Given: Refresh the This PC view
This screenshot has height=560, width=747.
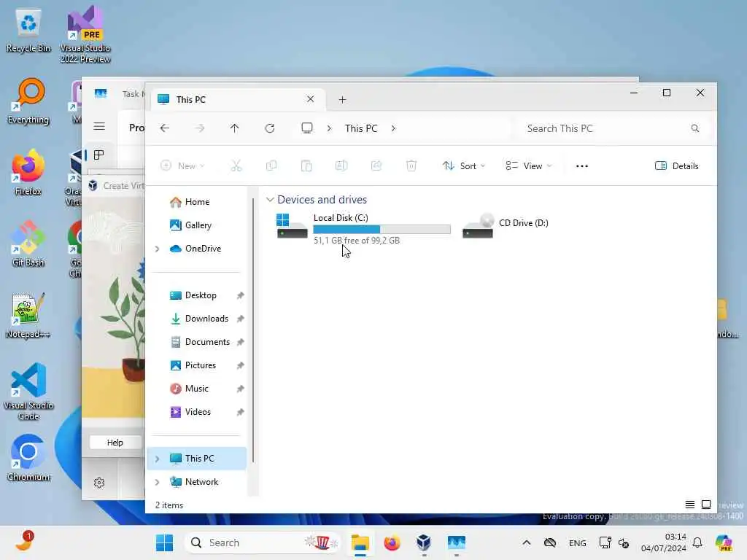Looking at the screenshot, I should [270, 128].
